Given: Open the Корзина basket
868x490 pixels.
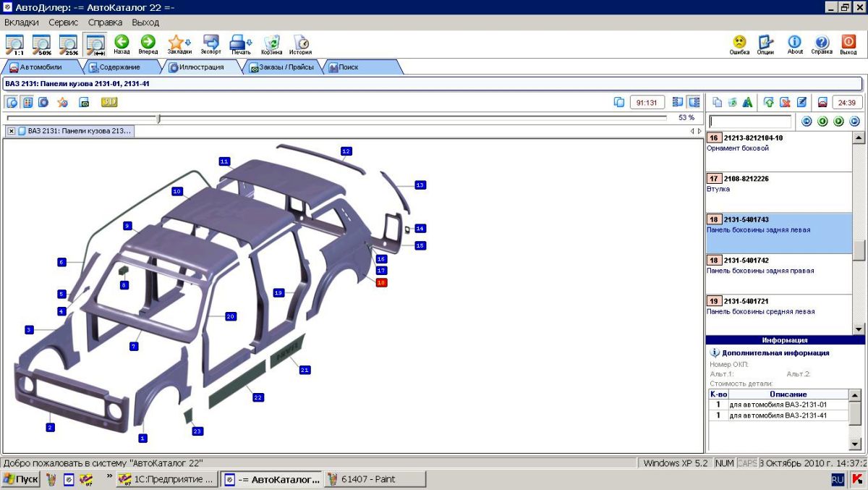Looking at the screenshot, I should click(272, 44).
